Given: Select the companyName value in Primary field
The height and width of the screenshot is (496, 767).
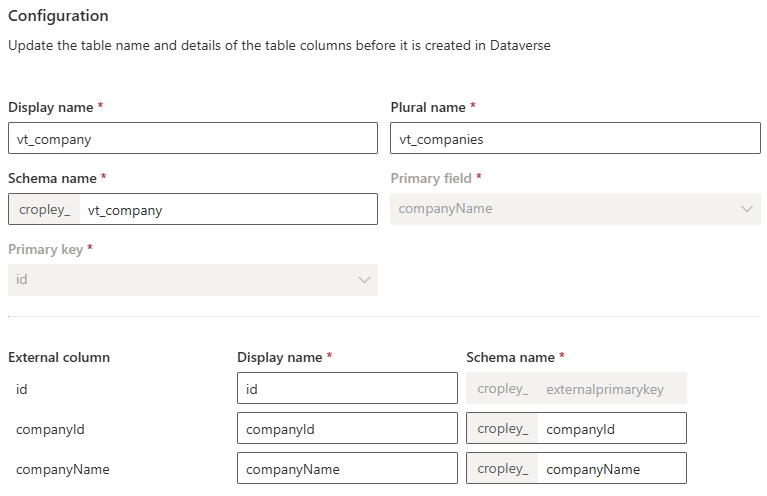Looking at the screenshot, I should coord(445,209).
